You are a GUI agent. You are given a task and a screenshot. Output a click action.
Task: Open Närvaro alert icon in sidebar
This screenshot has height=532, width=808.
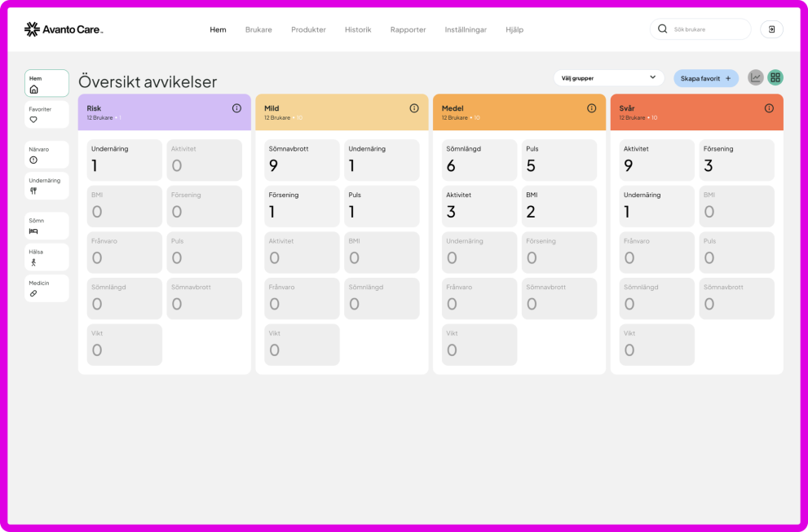point(33,160)
